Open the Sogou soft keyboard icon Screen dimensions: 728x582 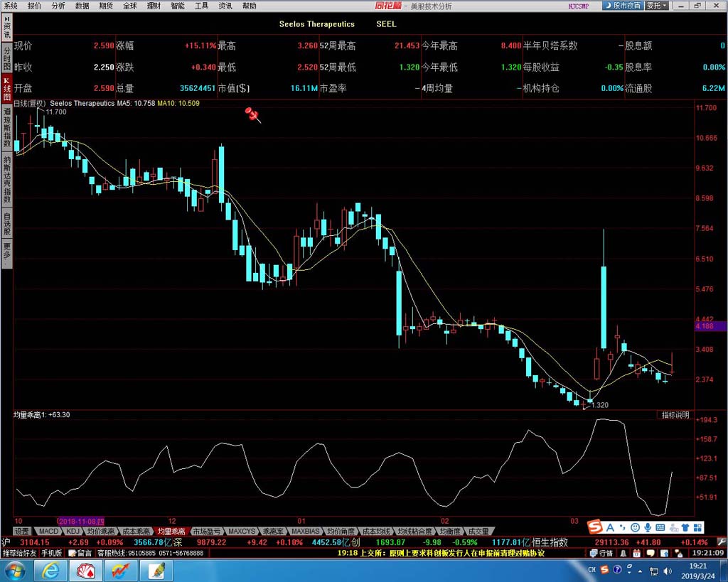click(x=660, y=528)
